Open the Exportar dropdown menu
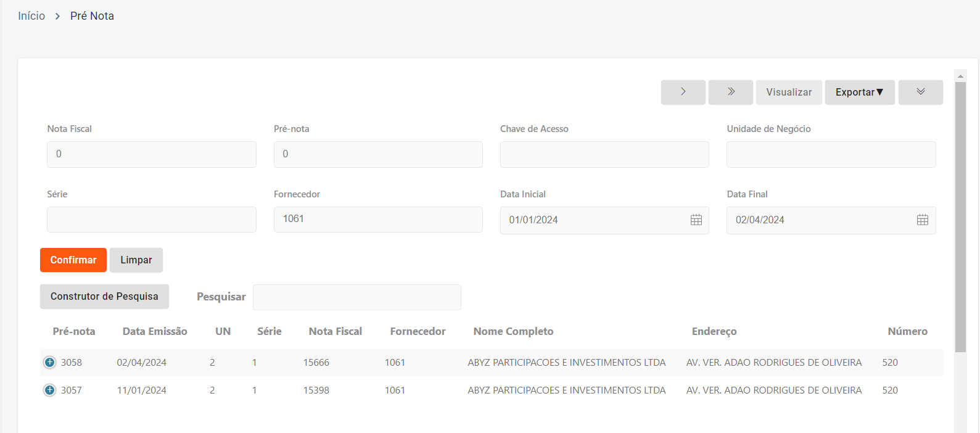This screenshot has height=433, width=980. (x=859, y=93)
